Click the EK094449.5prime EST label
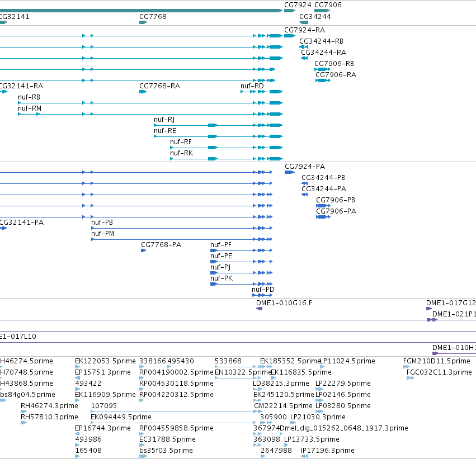 click(121, 417)
